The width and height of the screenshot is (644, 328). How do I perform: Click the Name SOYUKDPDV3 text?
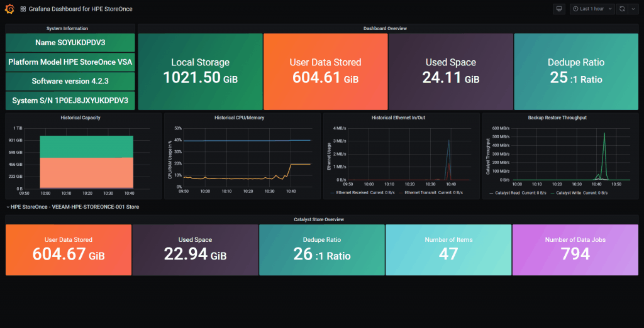pos(70,43)
